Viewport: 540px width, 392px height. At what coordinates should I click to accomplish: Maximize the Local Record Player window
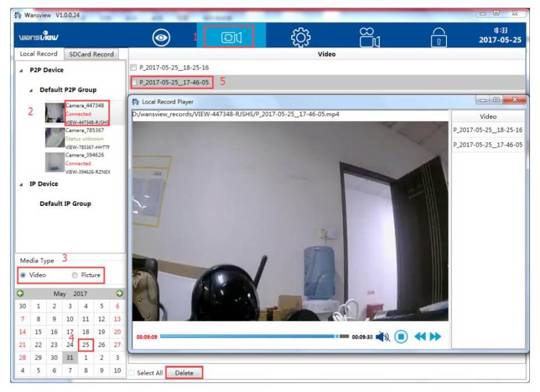(496, 100)
